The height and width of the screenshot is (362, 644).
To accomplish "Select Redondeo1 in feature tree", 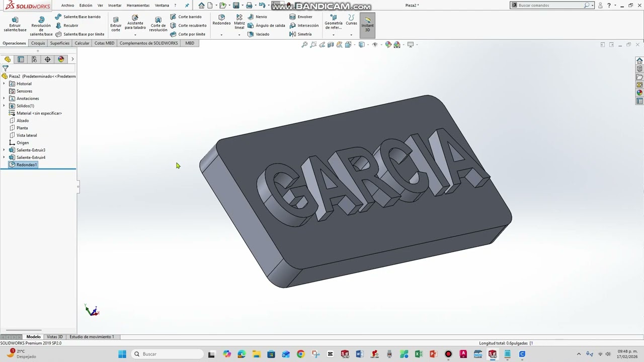I will (x=23, y=165).
